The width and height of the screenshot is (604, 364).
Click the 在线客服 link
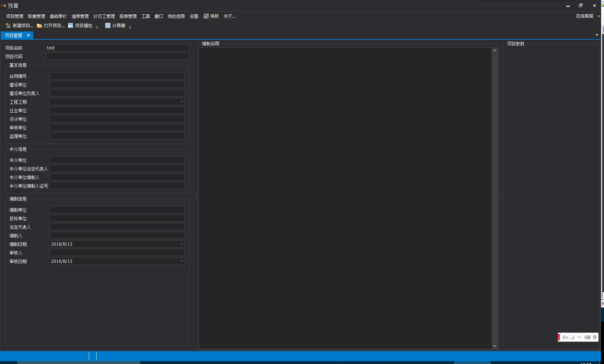[x=585, y=16]
